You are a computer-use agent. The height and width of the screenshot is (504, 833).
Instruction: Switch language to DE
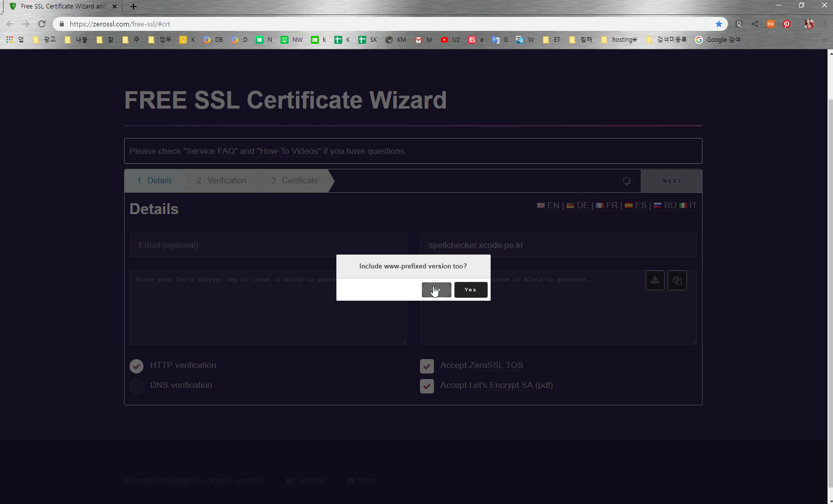tap(577, 205)
